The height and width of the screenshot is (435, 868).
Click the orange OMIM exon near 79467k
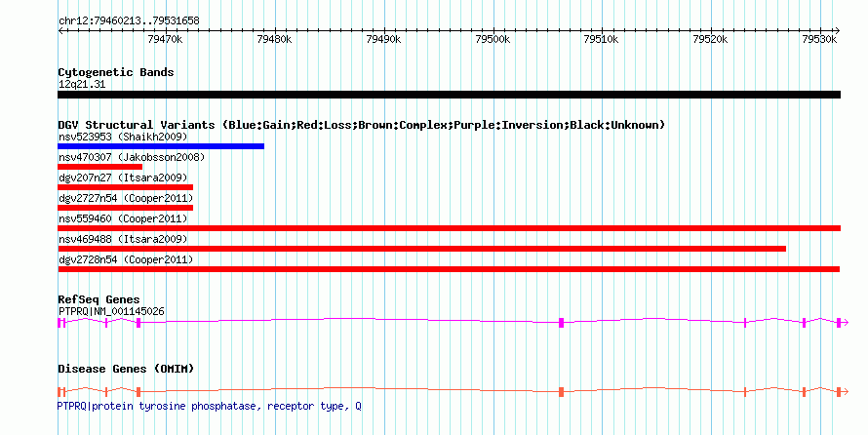(x=138, y=392)
